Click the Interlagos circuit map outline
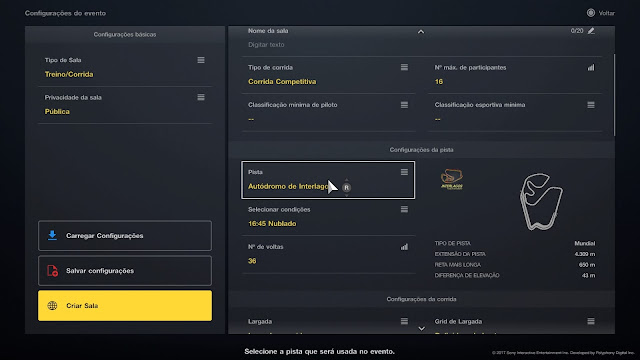This screenshot has height=360, width=640. point(540,201)
